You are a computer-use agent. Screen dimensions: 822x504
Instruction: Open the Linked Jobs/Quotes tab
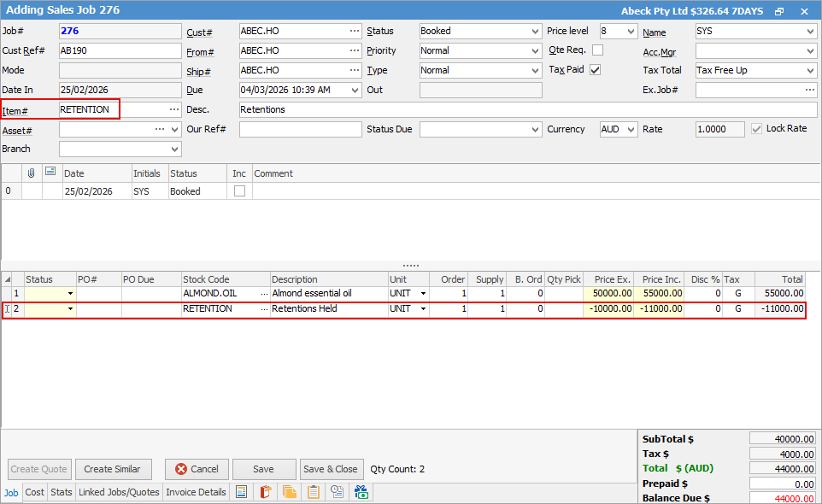click(x=119, y=492)
